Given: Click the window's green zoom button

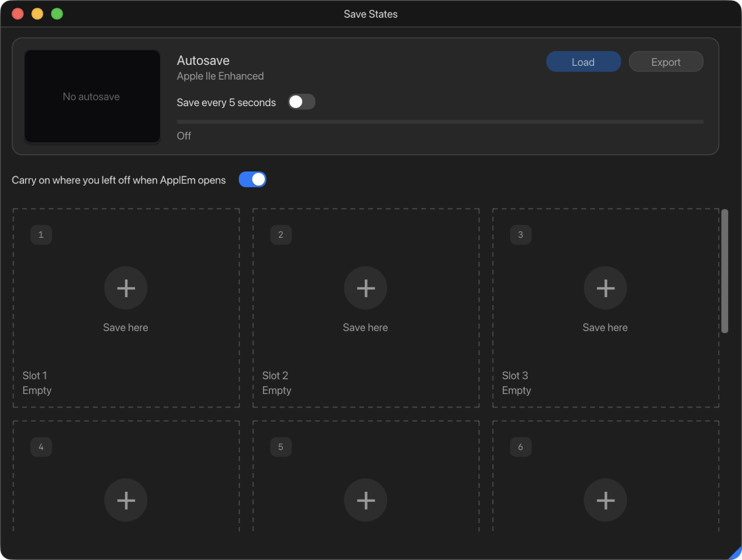Looking at the screenshot, I should click(57, 14).
